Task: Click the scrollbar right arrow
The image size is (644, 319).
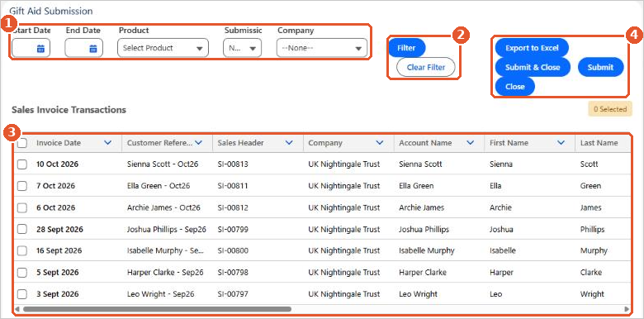Action: coord(627,309)
